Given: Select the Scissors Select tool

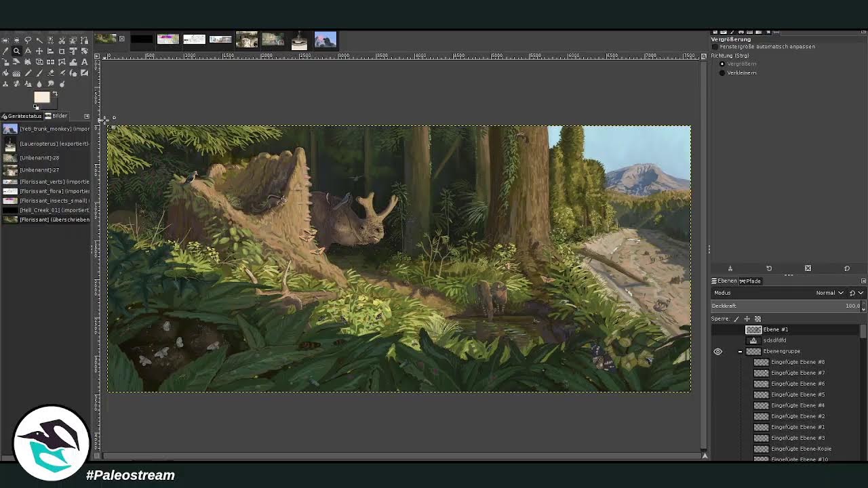Looking at the screenshot, I should coord(62,40).
